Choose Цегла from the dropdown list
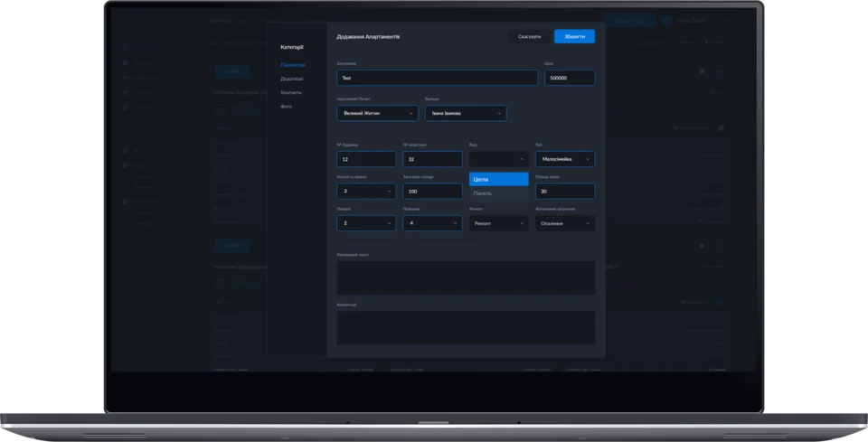Image resolution: width=868 pixels, height=442 pixels. [x=499, y=179]
